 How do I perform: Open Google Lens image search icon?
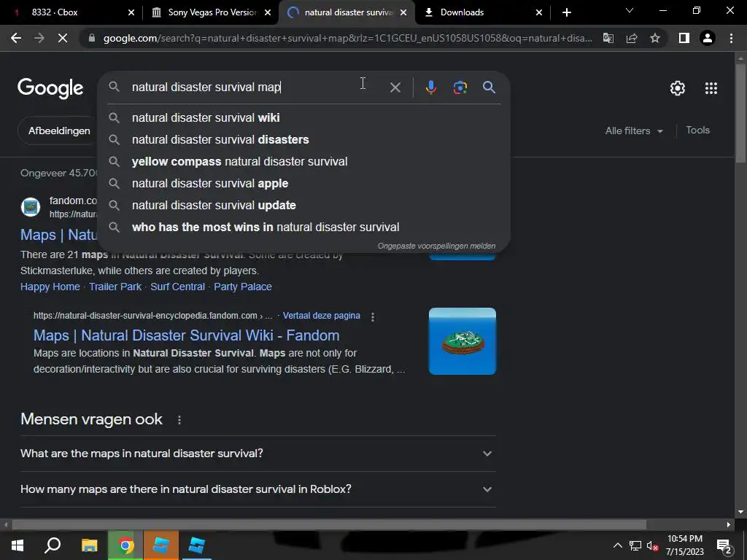(x=460, y=87)
